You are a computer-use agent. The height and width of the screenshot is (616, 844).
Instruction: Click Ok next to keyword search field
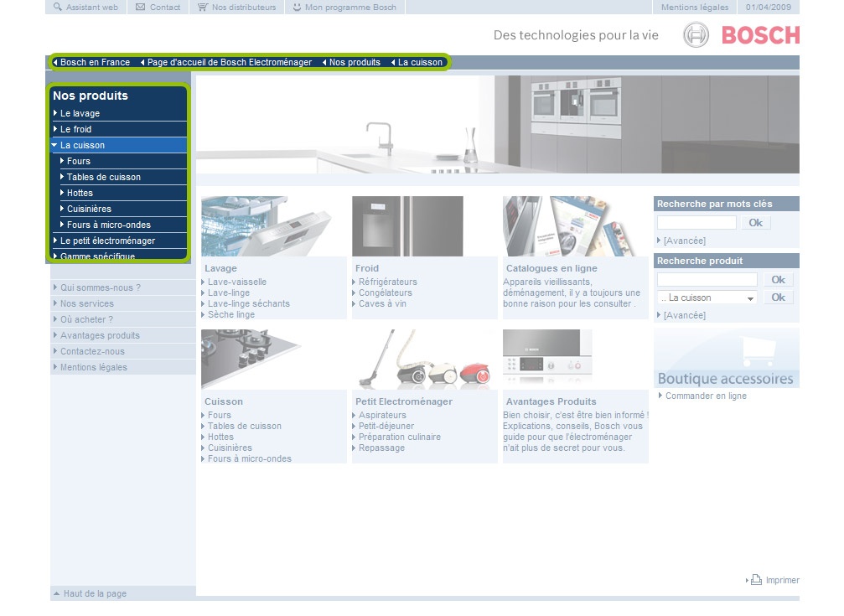(x=756, y=222)
